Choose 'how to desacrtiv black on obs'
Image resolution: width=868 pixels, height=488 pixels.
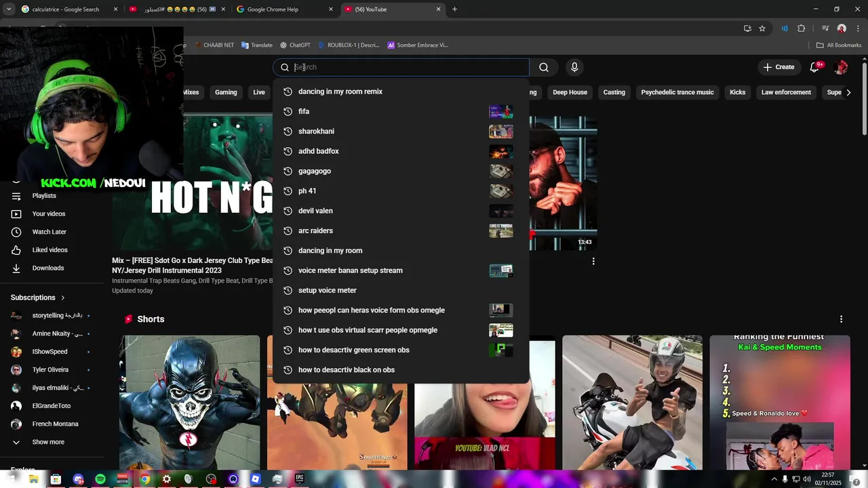401,370
